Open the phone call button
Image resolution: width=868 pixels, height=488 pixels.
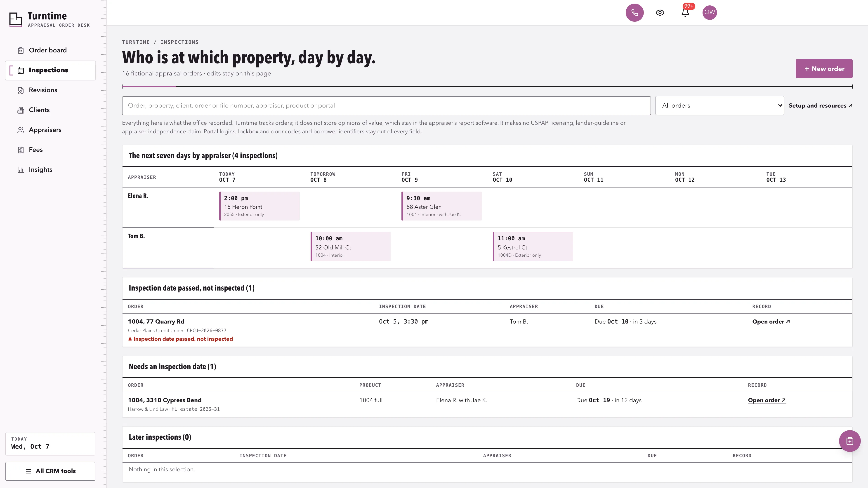click(634, 13)
